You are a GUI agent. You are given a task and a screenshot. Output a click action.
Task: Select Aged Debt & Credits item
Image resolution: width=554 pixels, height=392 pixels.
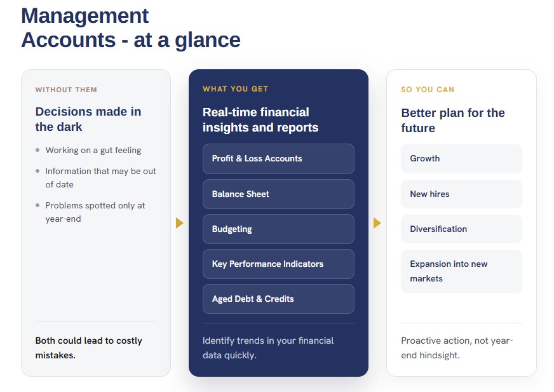278,299
